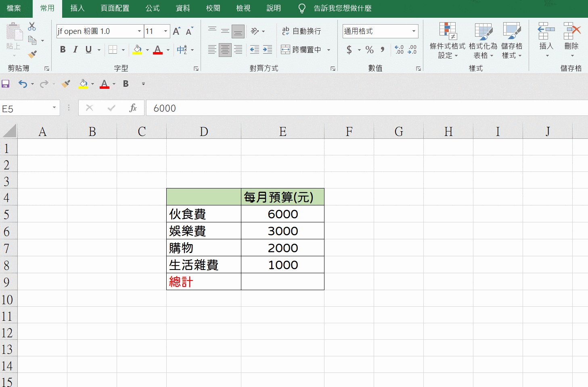Click the Save icon in Quick Access Toolbar
588x387 pixels.
point(5,84)
